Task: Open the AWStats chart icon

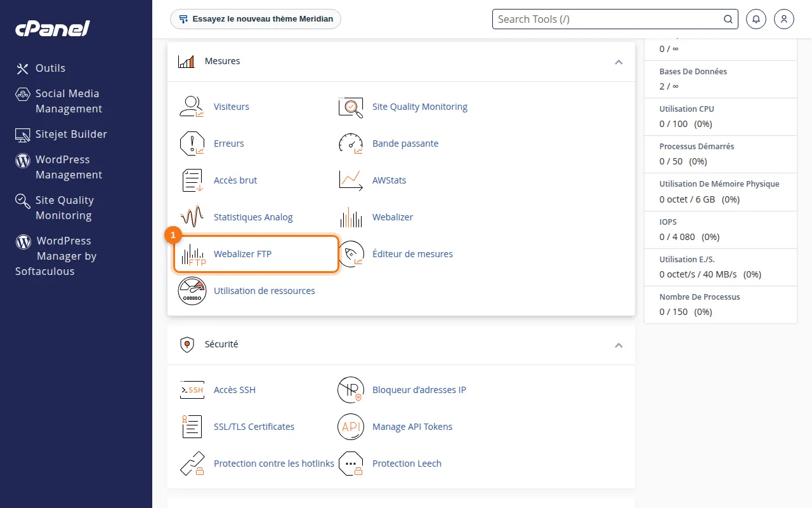Action: click(x=351, y=180)
